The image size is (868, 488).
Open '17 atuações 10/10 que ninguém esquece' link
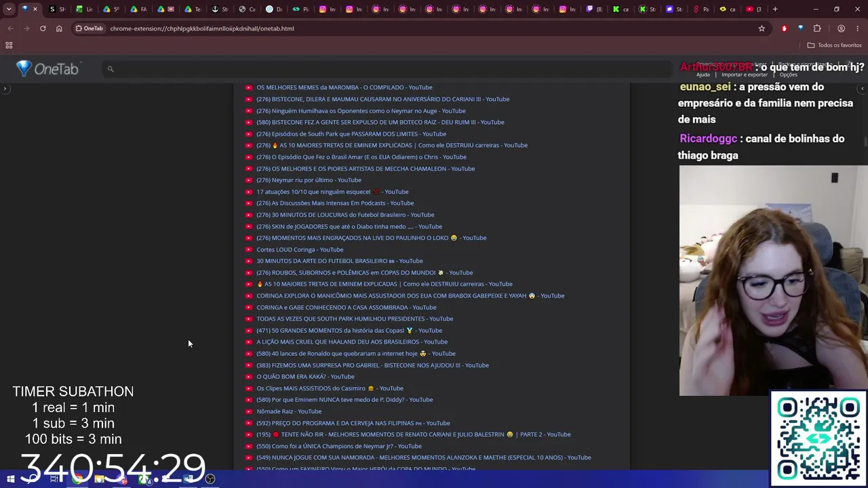332,192
